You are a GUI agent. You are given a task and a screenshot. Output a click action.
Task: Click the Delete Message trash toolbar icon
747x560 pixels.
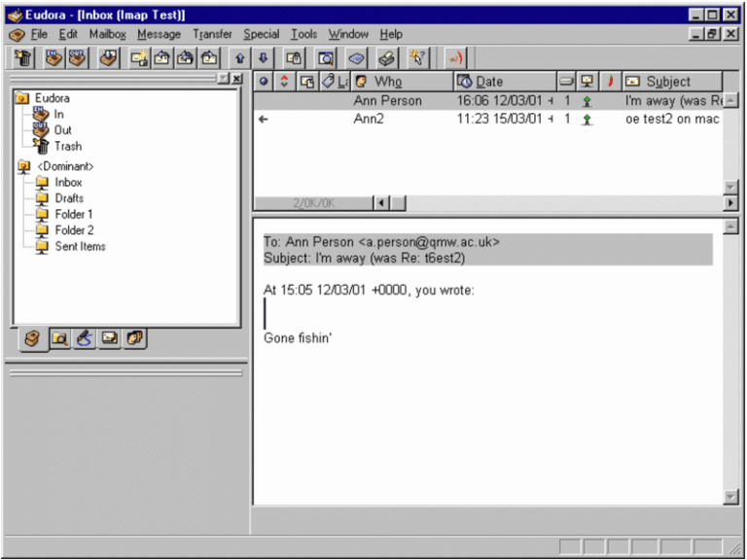point(23,58)
